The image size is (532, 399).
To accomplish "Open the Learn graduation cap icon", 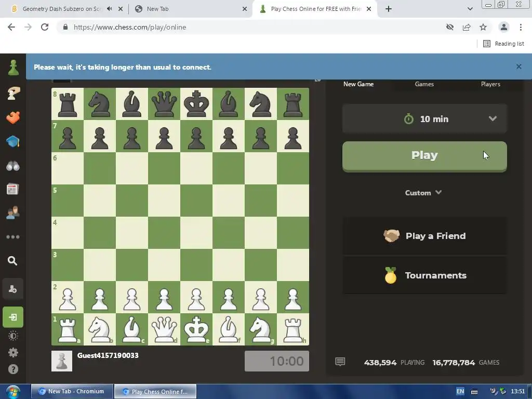I will tap(13, 141).
